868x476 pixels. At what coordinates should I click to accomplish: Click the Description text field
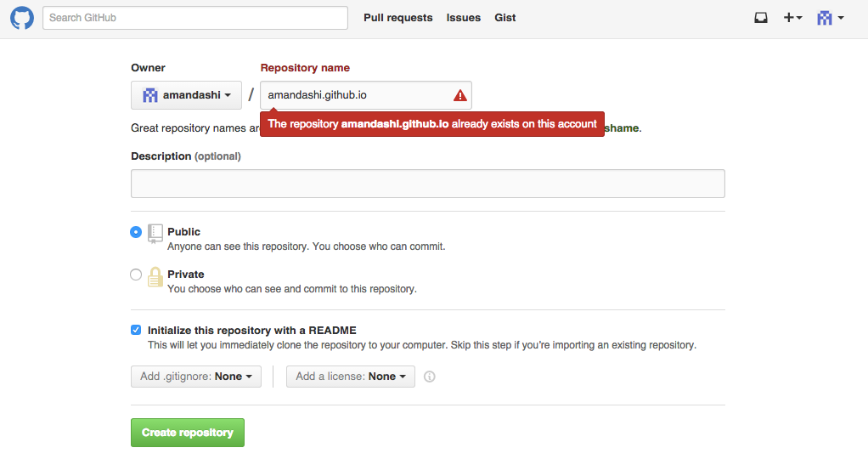tap(427, 184)
